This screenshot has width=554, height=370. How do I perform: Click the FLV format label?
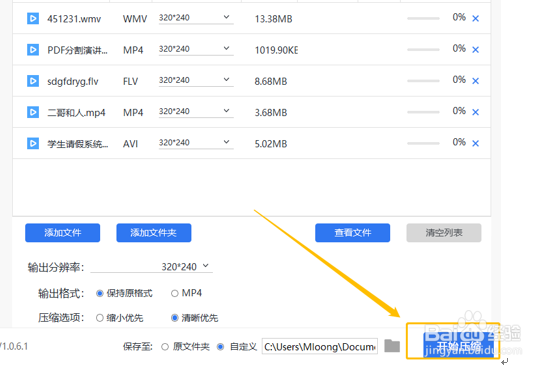pos(130,81)
